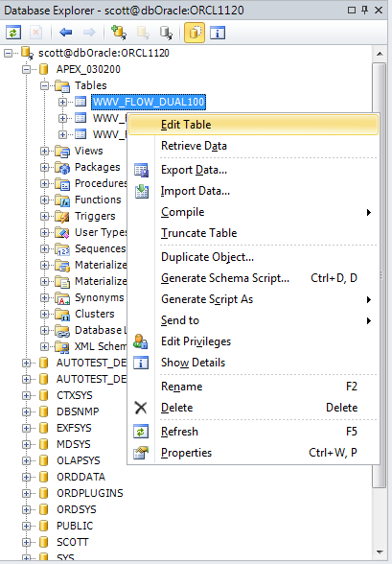Select the ORDSYS schema
Screen dimensions: 392x564
77,509
